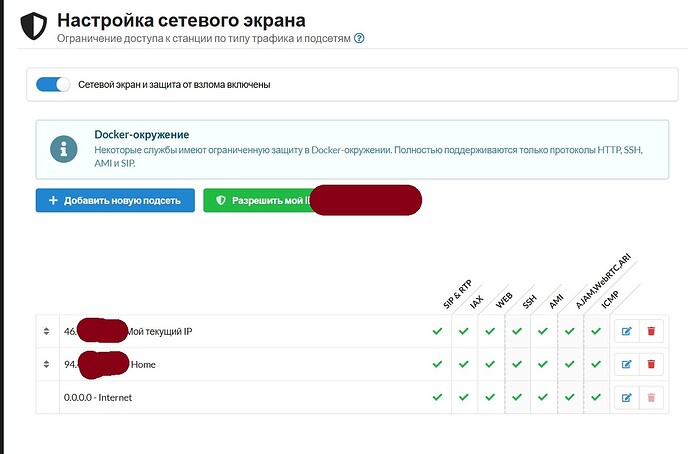
Task: Click AJAM,WebRTC,ARI checkmark for Мой текущий IP
Action: click(x=570, y=331)
